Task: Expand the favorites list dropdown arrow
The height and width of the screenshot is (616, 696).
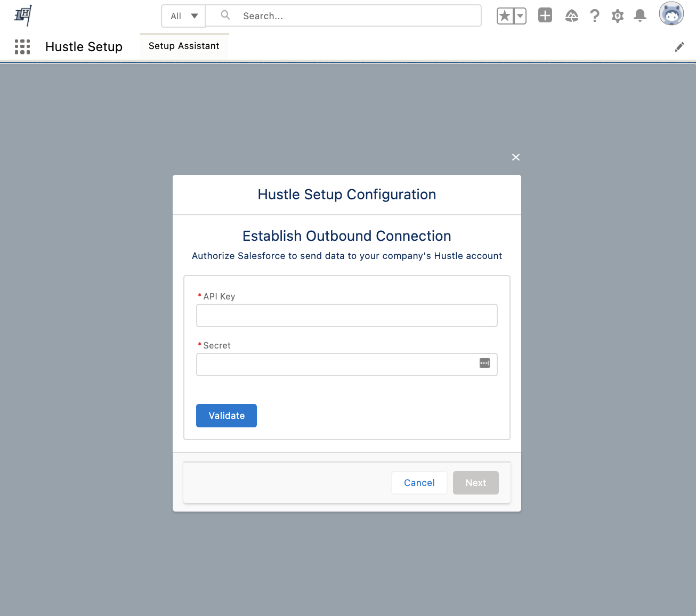Action: 520,16
